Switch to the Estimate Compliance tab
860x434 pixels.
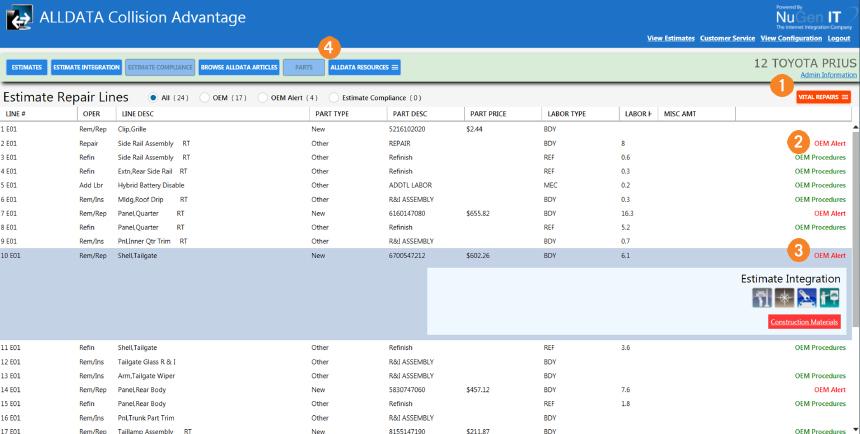coord(160,67)
